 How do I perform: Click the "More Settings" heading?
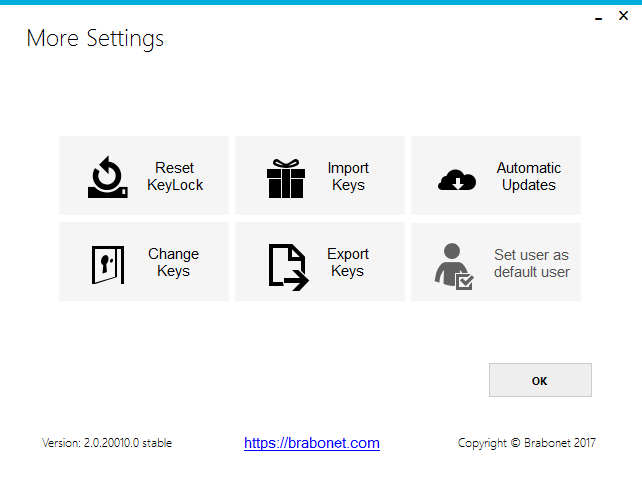pos(95,39)
